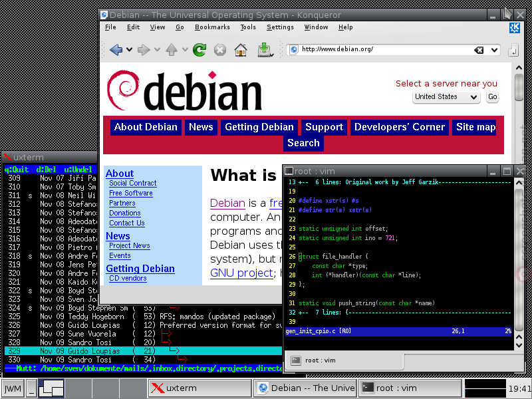Click the download/save icon in Konqueror toolbar
This screenshot has height=399, width=532.
(x=265, y=50)
